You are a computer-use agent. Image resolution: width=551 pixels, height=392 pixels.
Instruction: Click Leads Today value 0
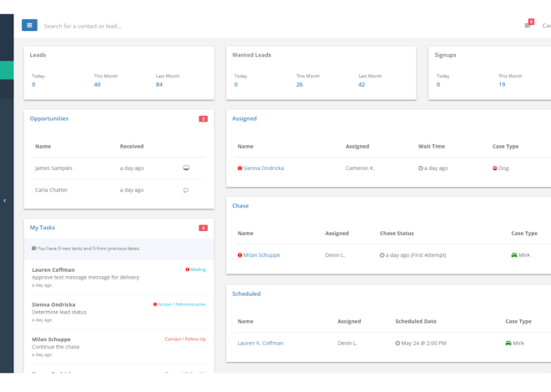point(33,84)
